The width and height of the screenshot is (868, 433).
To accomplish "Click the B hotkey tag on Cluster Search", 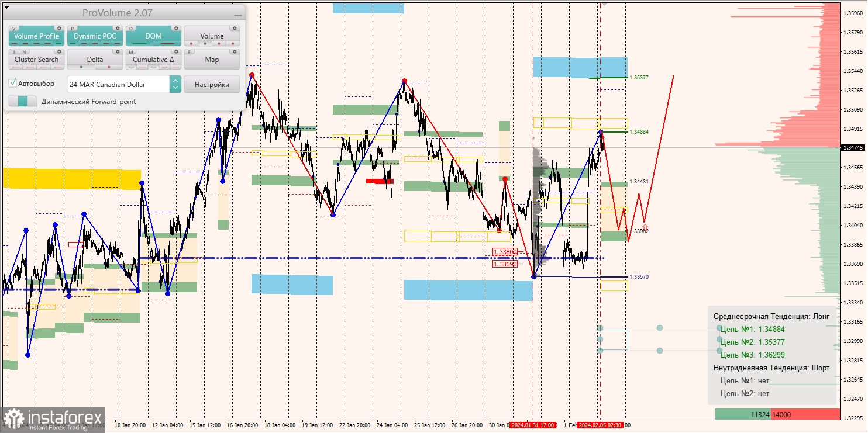I will tap(14, 51).
